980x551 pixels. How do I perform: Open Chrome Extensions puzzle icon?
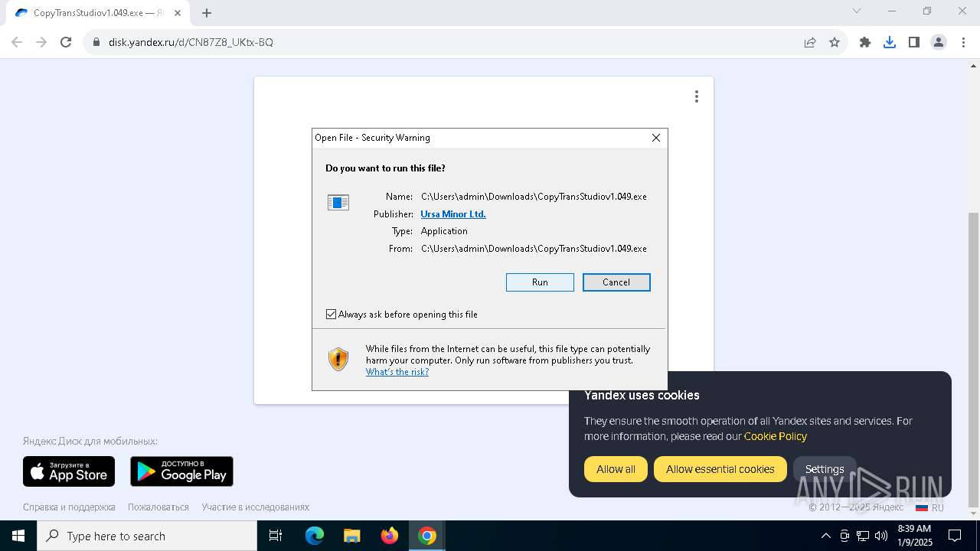click(x=865, y=42)
